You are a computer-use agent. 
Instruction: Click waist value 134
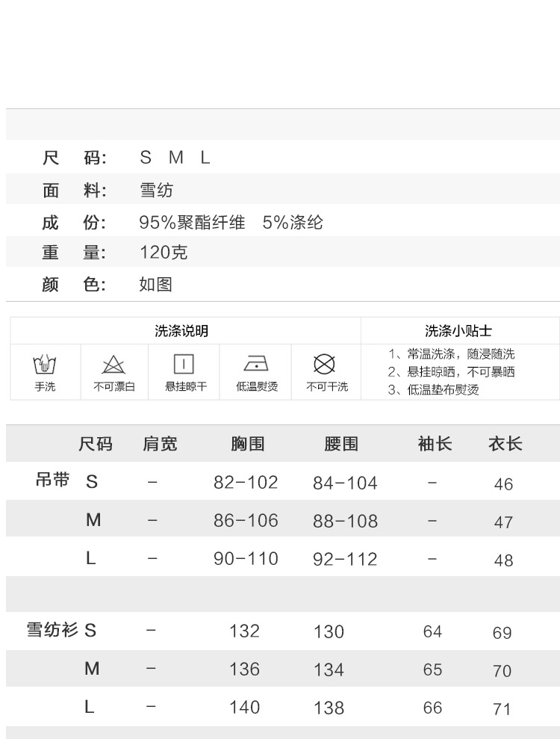pos(329,670)
